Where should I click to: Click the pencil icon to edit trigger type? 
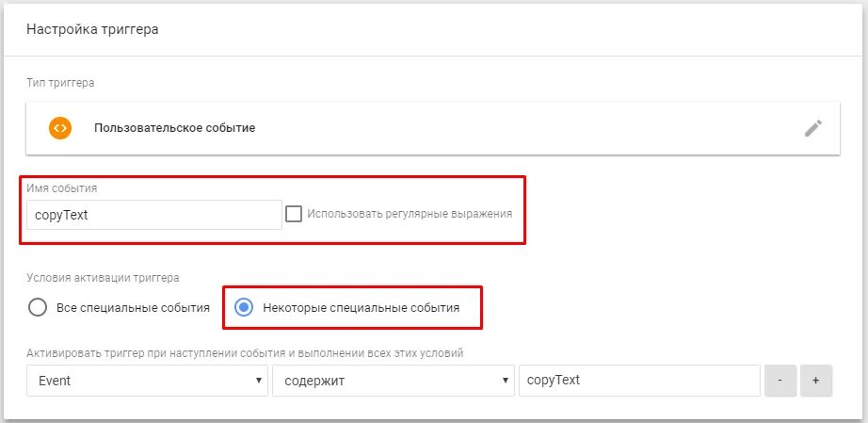(813, 128)
